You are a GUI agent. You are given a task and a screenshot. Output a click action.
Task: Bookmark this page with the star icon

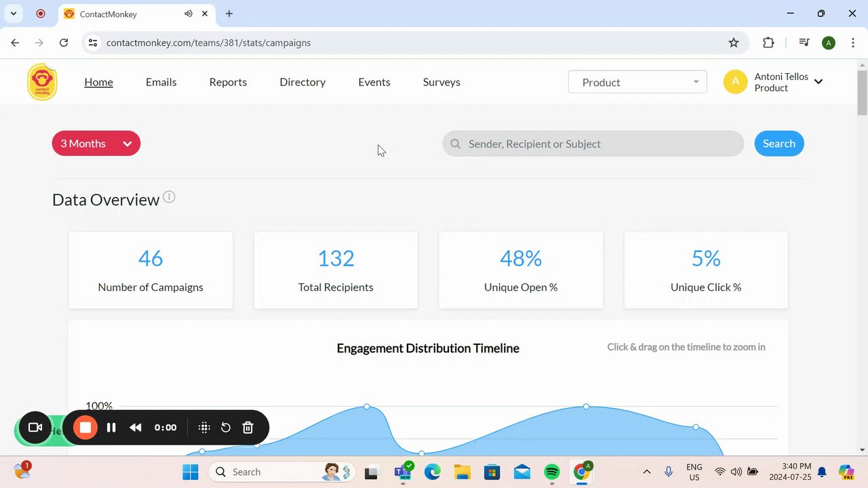[734, 43]
